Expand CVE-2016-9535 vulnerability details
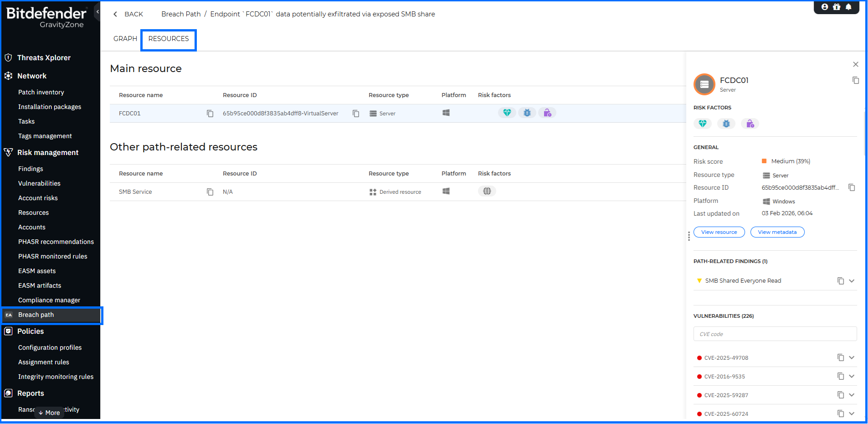This screenshot has width=868, height=424. 852,377
